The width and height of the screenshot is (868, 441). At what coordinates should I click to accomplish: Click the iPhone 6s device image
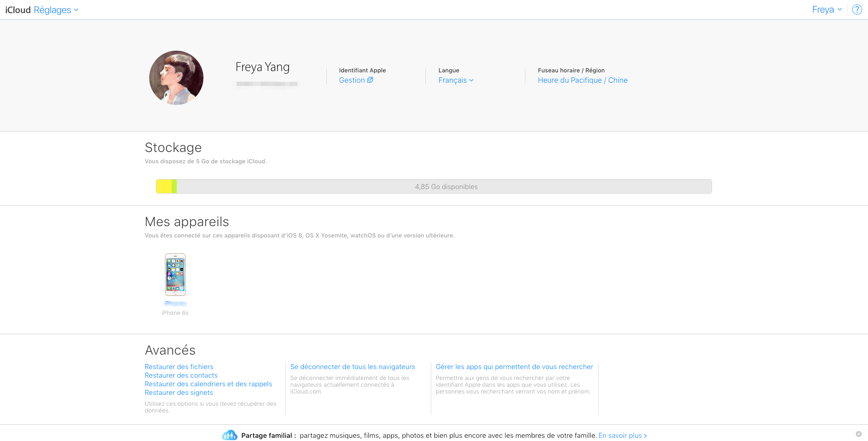(175, 275)
